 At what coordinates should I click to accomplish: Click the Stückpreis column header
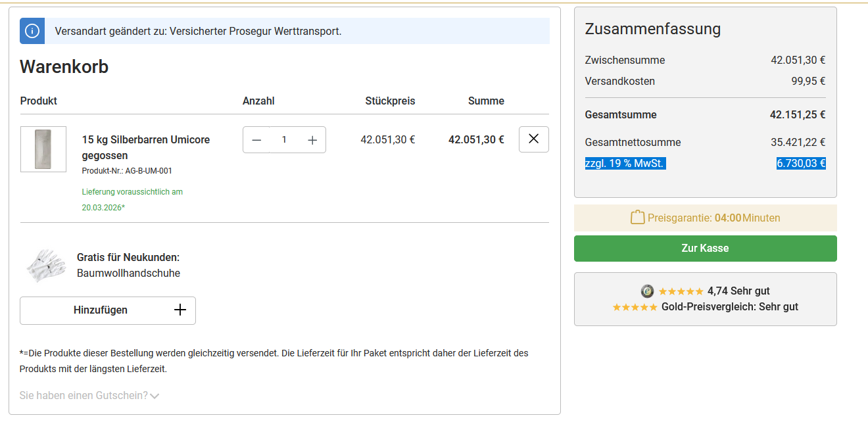click(391, 101)
